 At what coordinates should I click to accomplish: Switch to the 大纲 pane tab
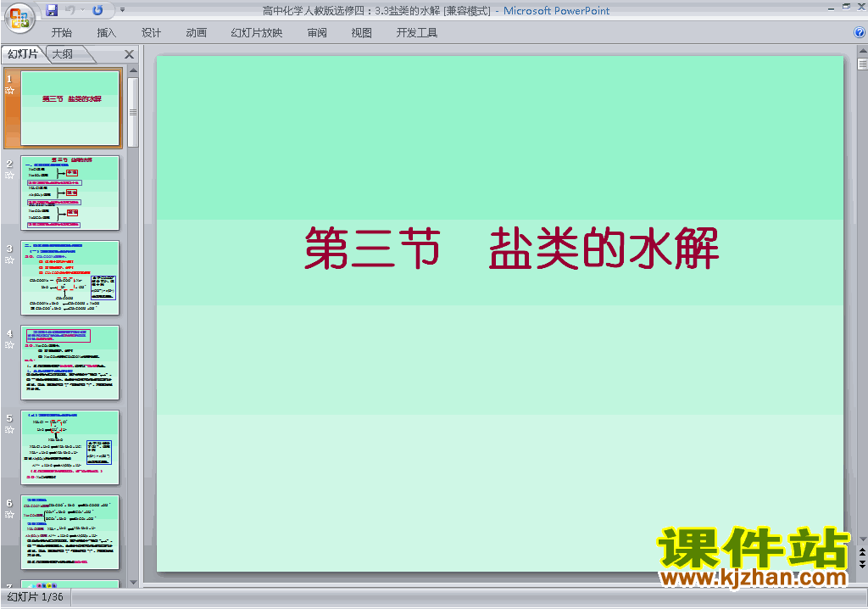(x=63, y=53)
